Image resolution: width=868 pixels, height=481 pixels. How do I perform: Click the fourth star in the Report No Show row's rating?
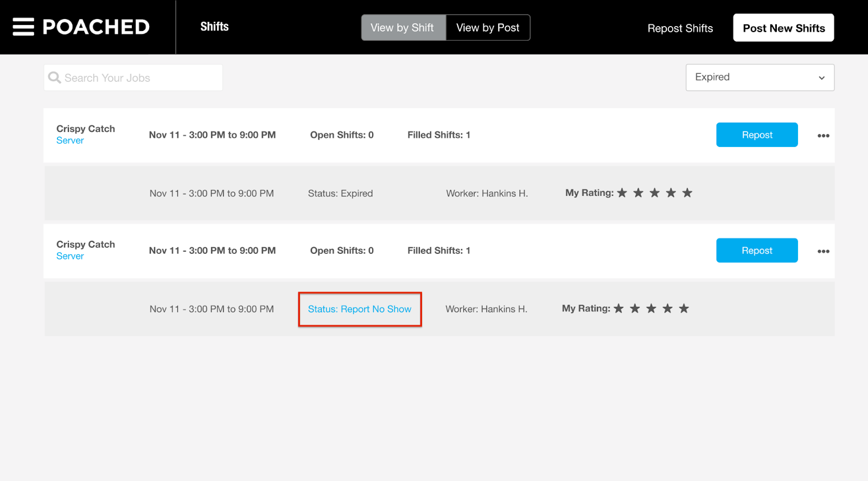pos(667,309)
